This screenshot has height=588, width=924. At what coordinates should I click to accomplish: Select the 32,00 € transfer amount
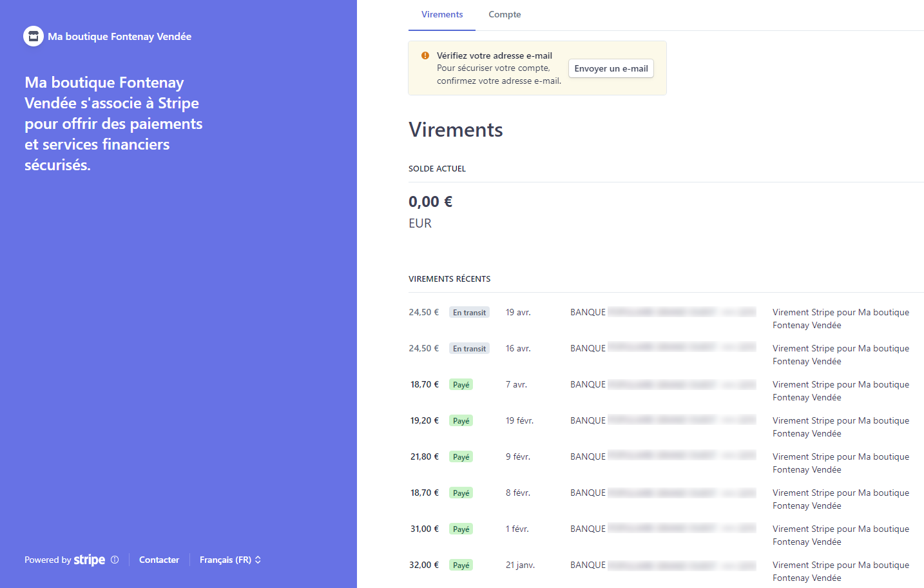tap(424, 565)
